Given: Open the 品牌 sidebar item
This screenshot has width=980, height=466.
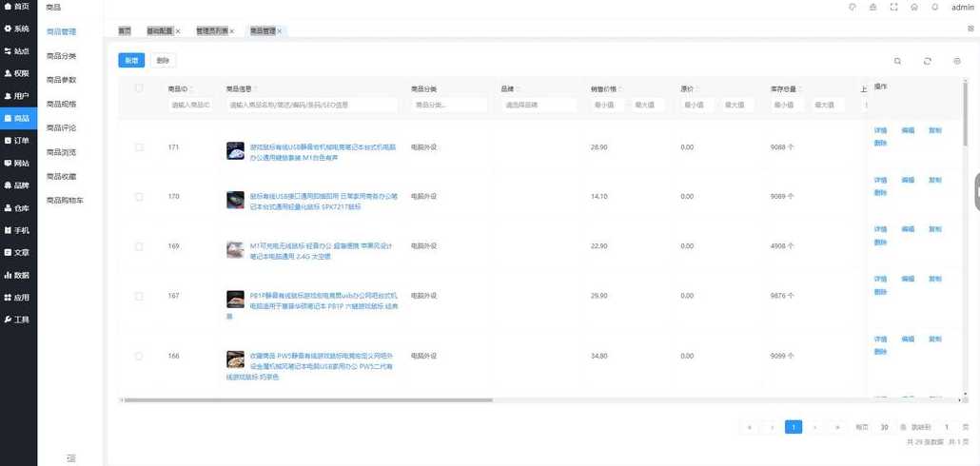Looking at the screenshot, I should (17, 185).
